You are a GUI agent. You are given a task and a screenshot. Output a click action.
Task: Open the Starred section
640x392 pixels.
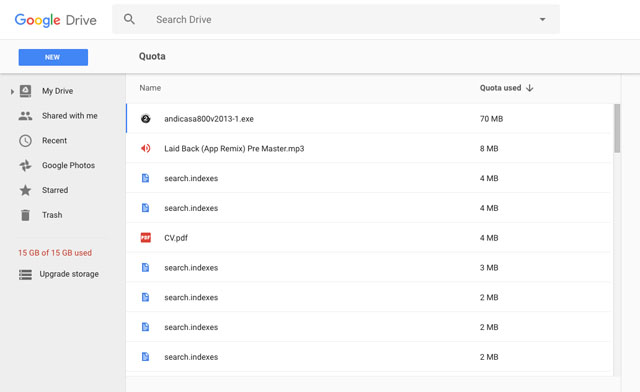click(55, 190)
